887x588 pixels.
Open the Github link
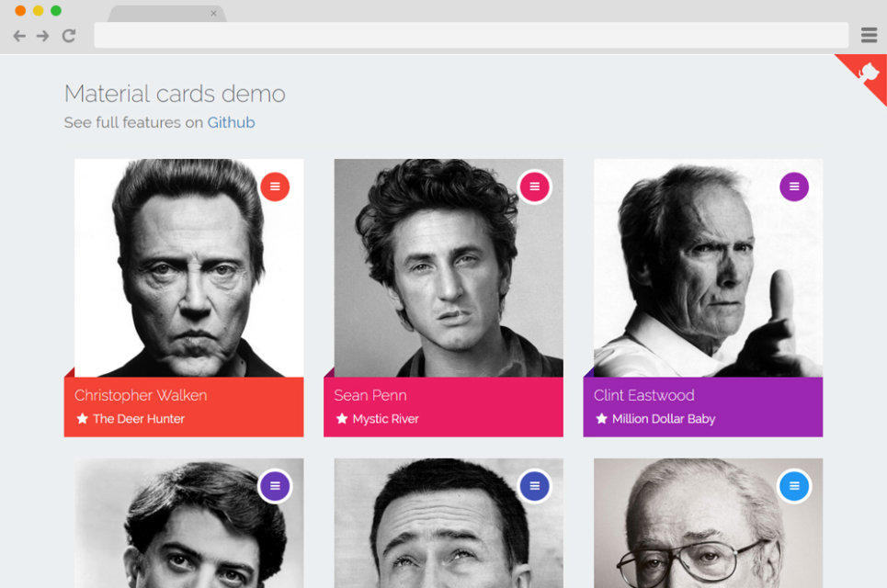tap(231, 122)
